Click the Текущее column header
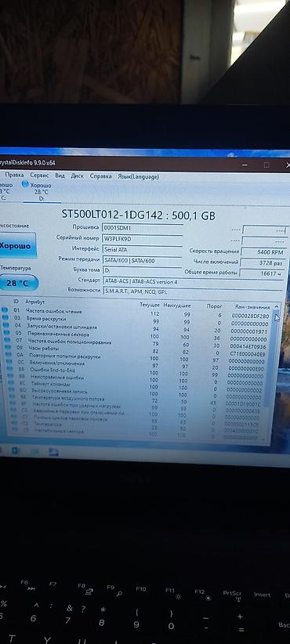The height and width of the screenshot is (644, 290). pyautogui.click(x=150, y=306)
